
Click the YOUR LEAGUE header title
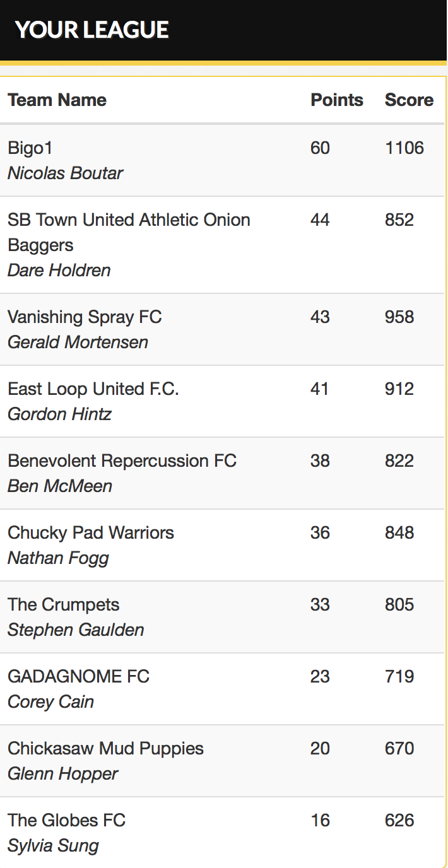point(92,30)
